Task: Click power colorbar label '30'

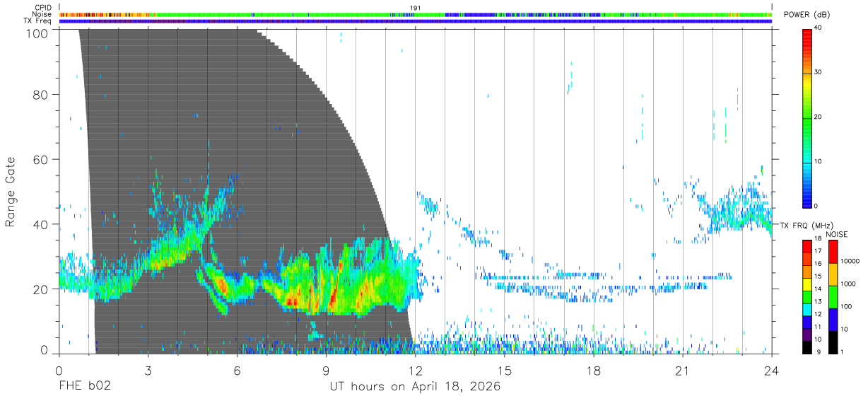Action: (x=819, y=73)
